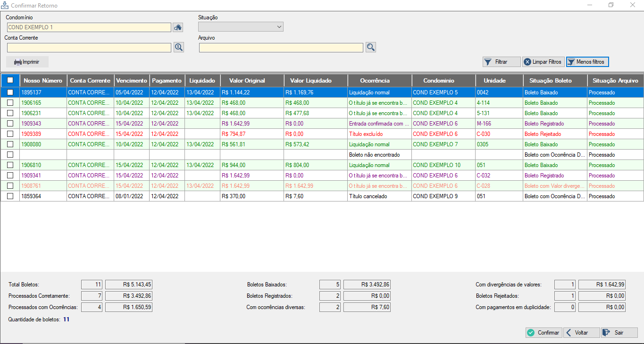The height and width of the screenshot is (344, 644).
Task: Exit the screen with Sair button
Action: [619, 333]
